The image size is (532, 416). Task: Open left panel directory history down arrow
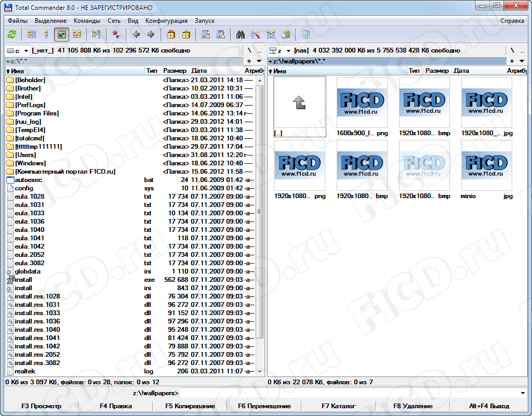coord(259,61)
